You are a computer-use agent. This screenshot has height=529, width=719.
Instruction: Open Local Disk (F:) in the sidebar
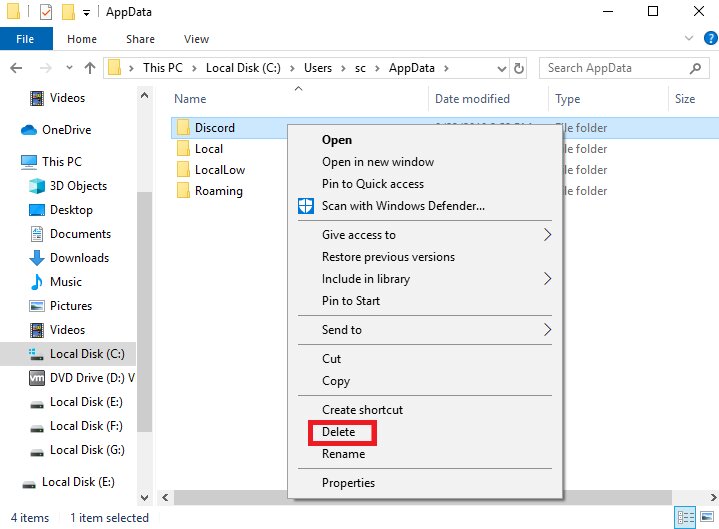point(76,426)
